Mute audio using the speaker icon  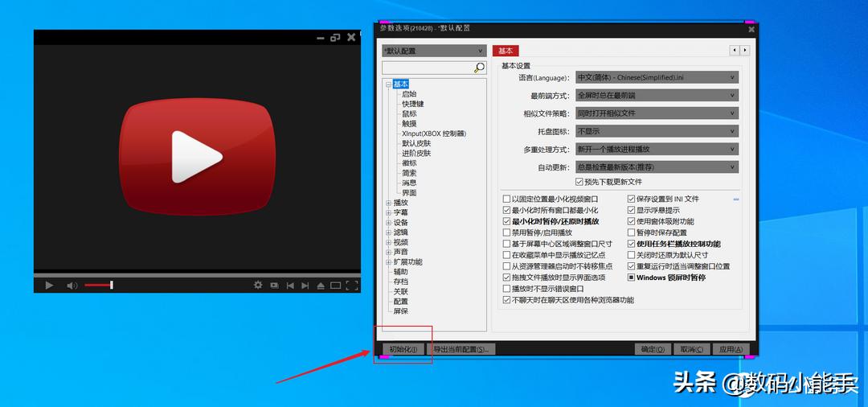pyautogui.click(x=72, y=286)
